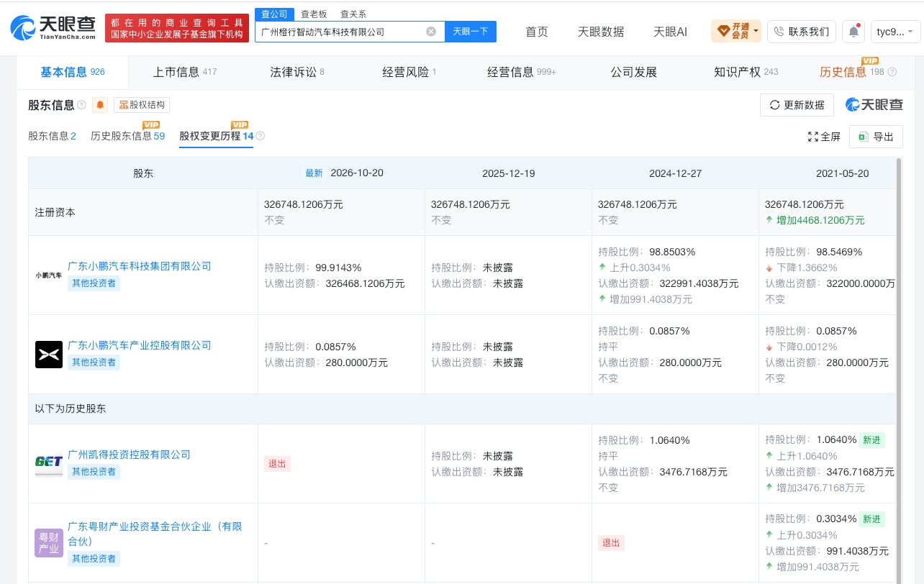Click the help icon beside the 股东信息 heading
Viewport: 924px width, 584px height.
pos(81,105)
